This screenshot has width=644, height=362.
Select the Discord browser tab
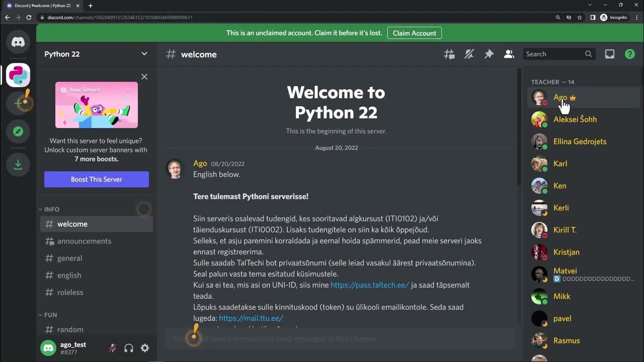coord(42,6)
